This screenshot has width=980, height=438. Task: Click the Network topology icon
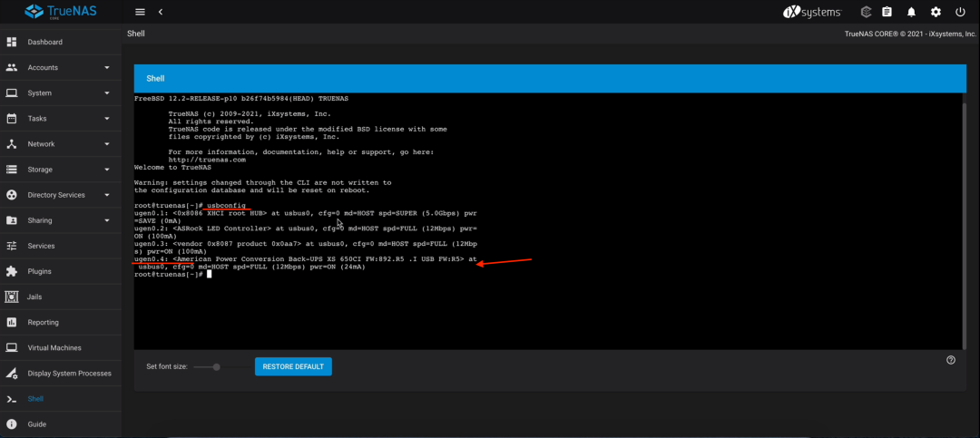11,143
